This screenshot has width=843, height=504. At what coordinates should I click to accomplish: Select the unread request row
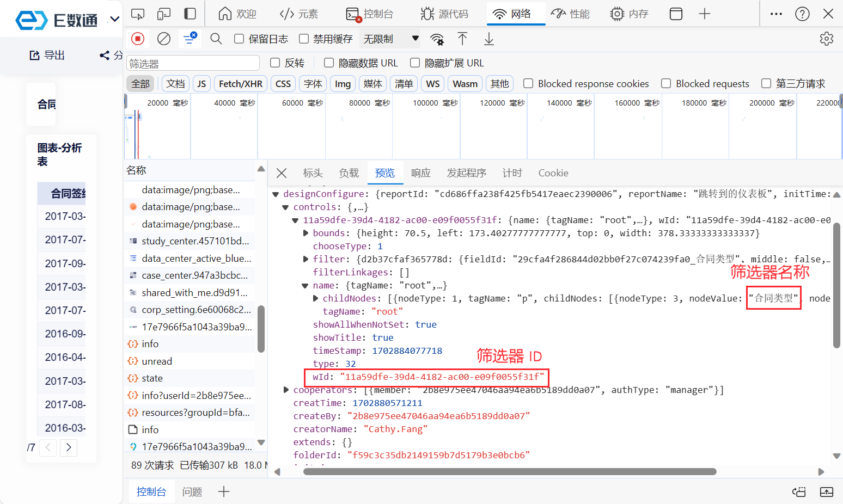coord(190,361)
